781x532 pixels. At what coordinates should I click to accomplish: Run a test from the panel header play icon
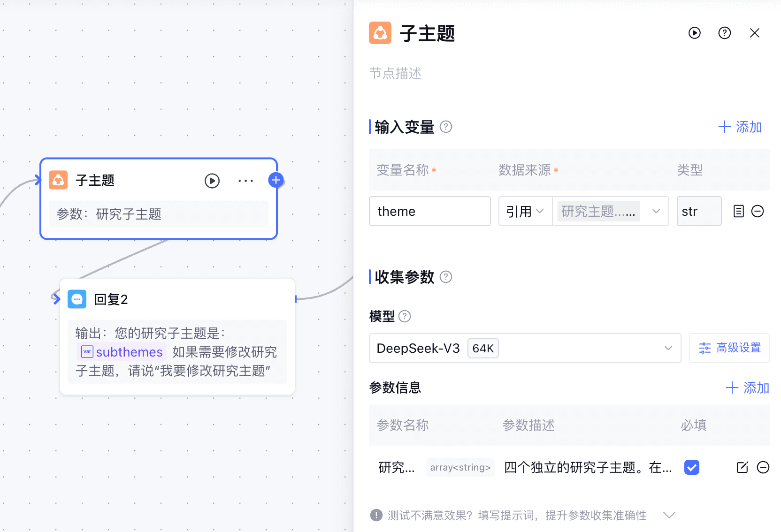695,33
